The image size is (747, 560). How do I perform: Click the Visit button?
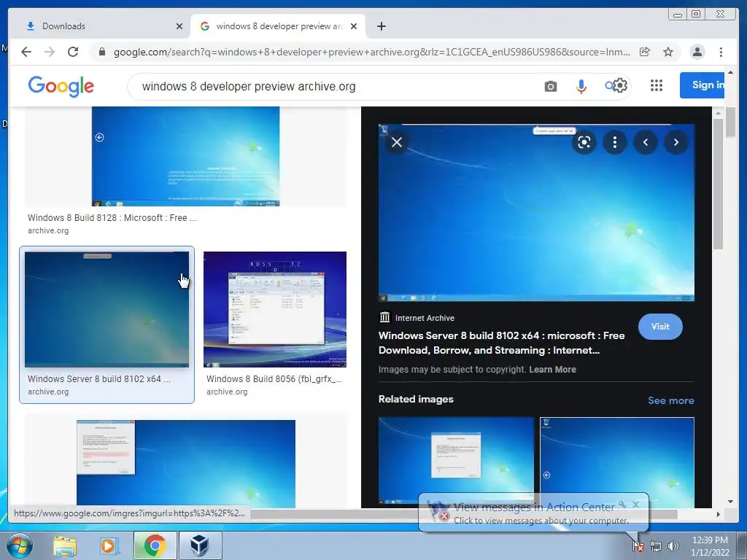(660, 327)
